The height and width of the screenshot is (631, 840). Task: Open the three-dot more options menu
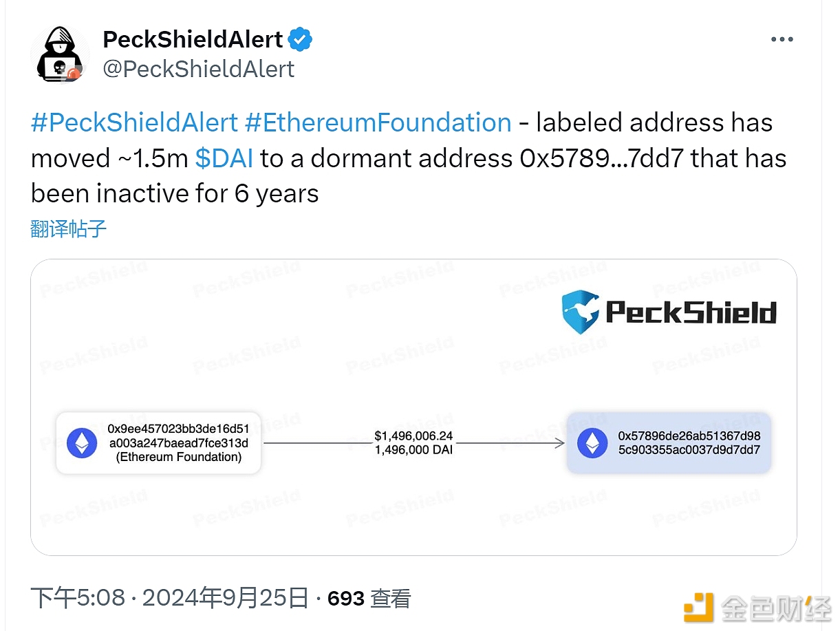(782, 40)
